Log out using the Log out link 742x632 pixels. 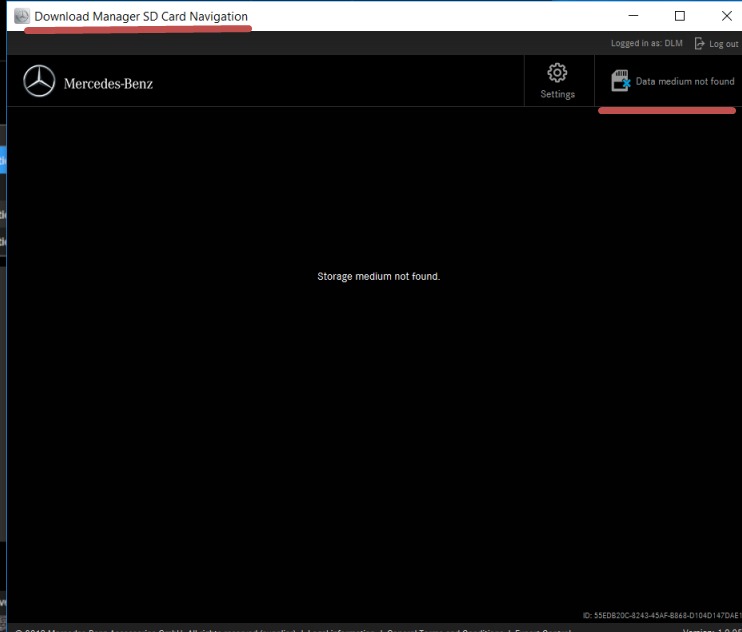716,44
